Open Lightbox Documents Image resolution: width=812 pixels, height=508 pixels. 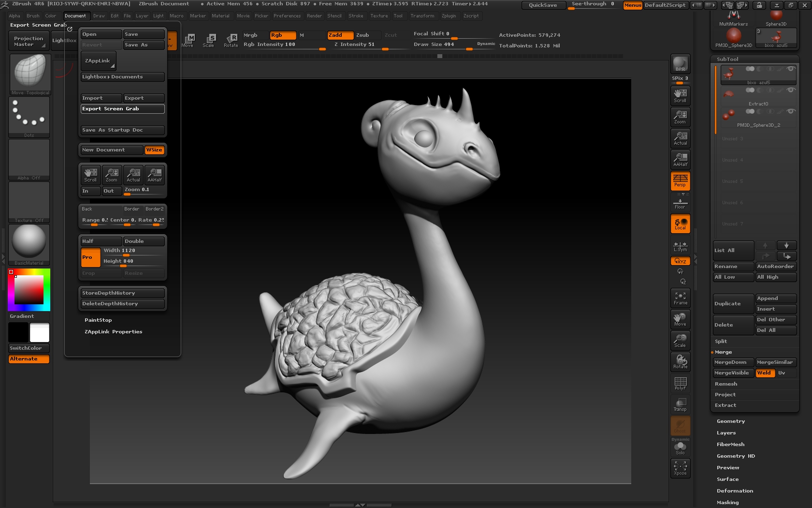coord(122,77)
